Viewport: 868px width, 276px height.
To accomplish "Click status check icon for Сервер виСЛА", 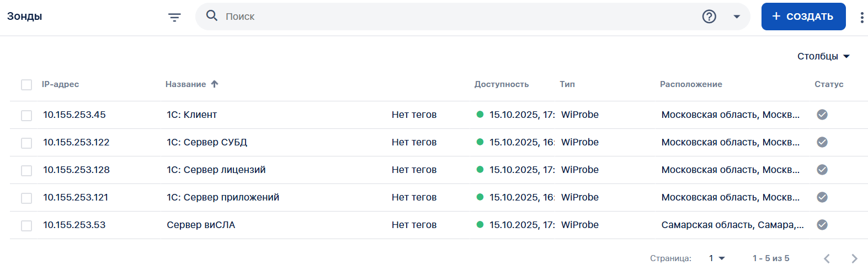I will click(822, 225).
